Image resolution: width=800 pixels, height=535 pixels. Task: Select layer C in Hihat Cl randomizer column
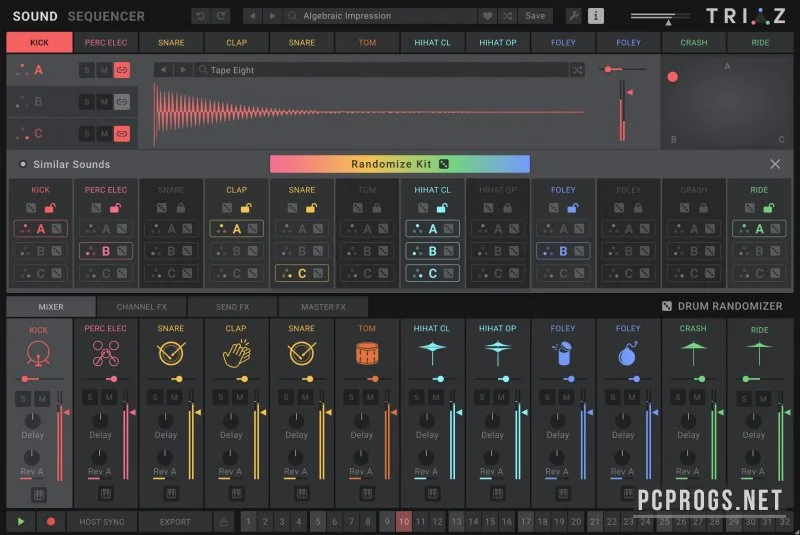coord(432,273)
